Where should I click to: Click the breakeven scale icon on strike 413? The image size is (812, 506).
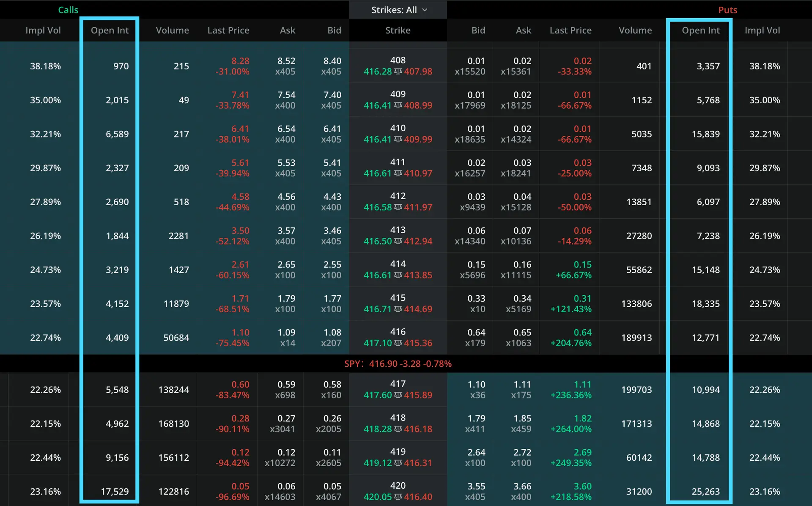(x=398, y=241)
